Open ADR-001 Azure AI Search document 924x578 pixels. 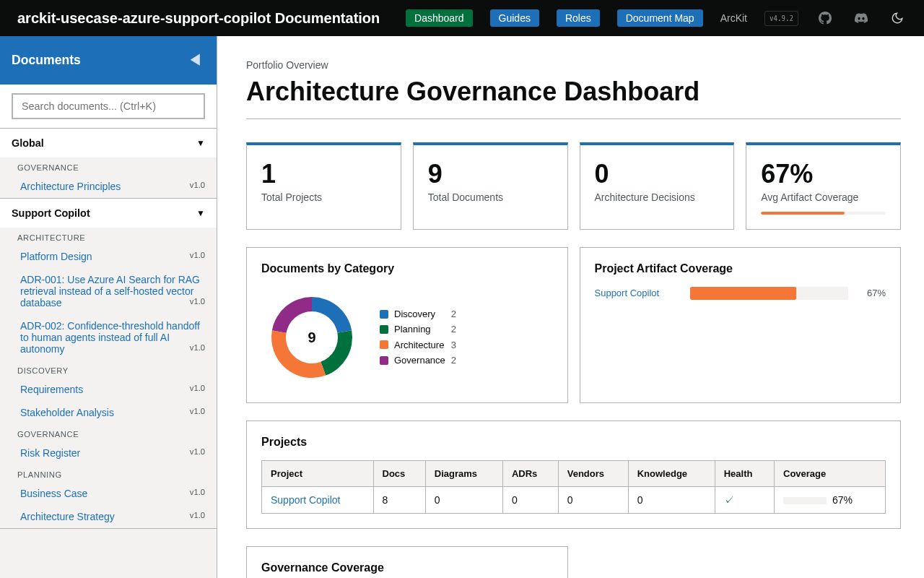(x=110, y=291)
